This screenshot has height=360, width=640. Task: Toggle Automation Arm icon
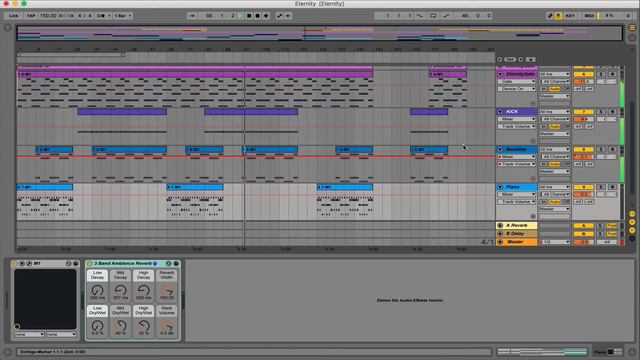pos(280,16)
